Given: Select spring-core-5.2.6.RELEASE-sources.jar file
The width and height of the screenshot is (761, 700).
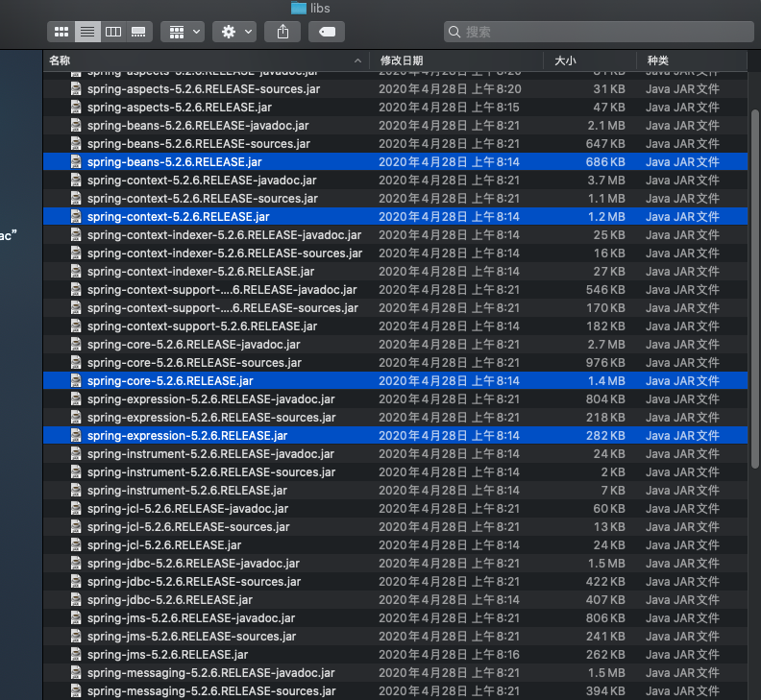Looking at the screenshot, I should pyautogui.click(x=396, y=362).
